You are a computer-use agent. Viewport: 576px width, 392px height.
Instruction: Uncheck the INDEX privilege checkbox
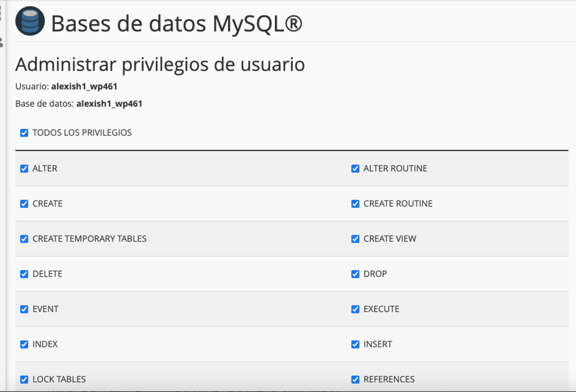pyautogui.click(x=24, y=344)
